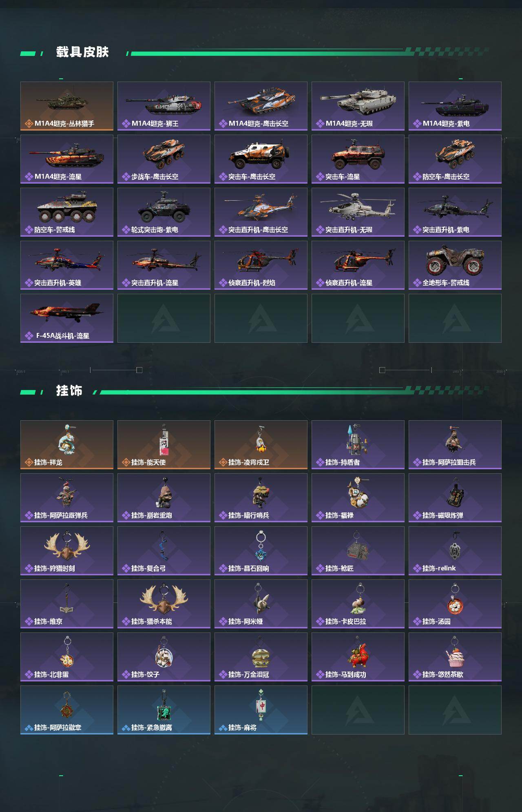The image size is (522, 812).
Task: Select the M1A4坦克-紫电 tank skin
Action: 455,106
